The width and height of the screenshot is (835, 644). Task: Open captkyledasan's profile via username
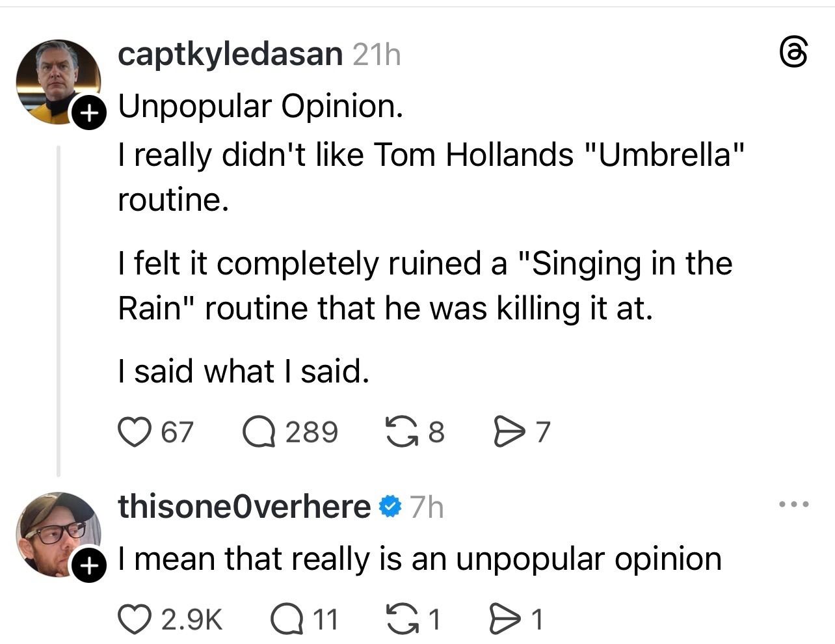[x=230, y=55]
